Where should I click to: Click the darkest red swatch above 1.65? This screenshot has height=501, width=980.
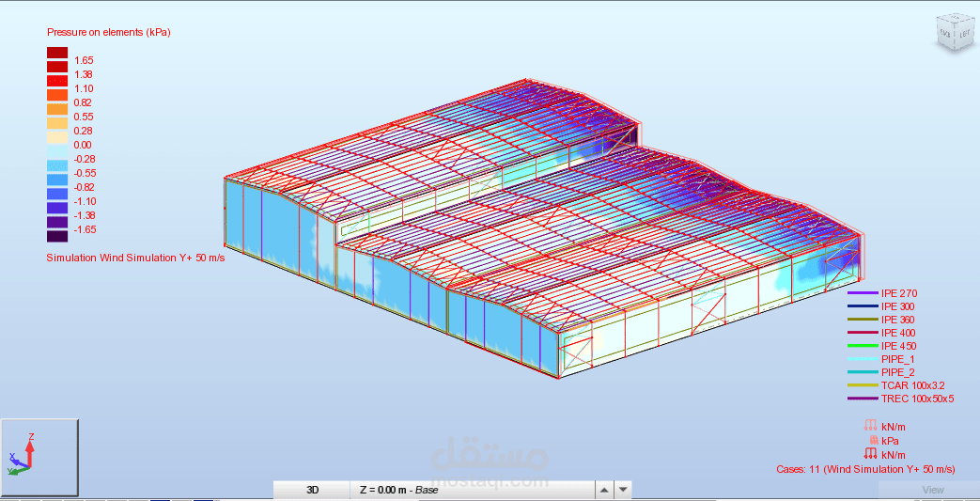(x=57, y=53)
